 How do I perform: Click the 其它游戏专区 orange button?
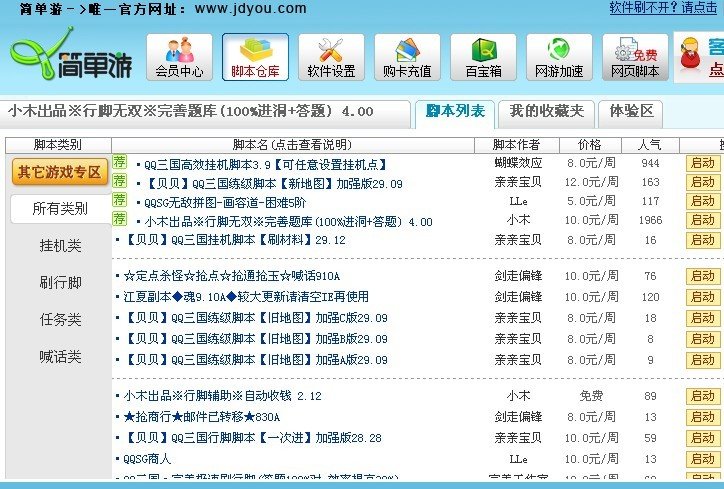[60, 172]
